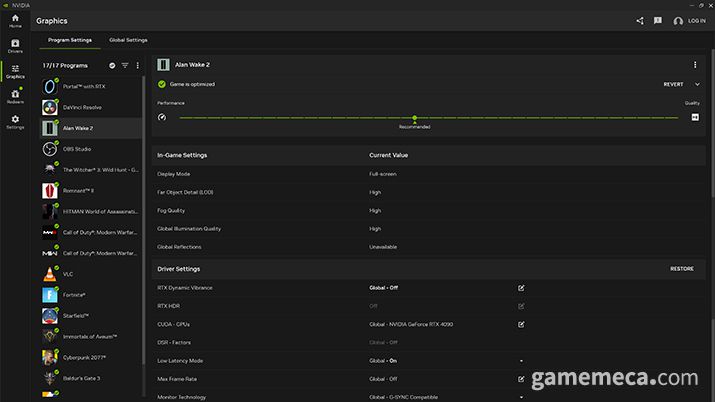Screen dimensions: 715x402
Task: Toggle the optimized programs checkmark filter
Action: (x=112, y=65)
